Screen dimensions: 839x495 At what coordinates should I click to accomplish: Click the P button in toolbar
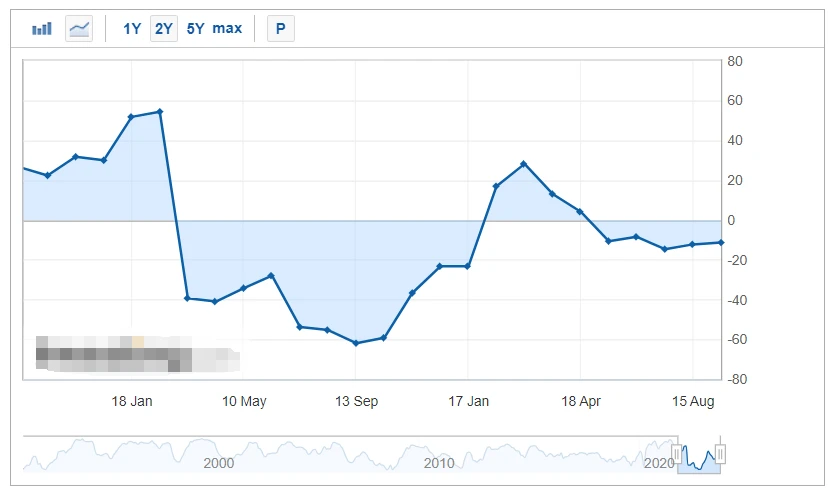pos(280,28)
